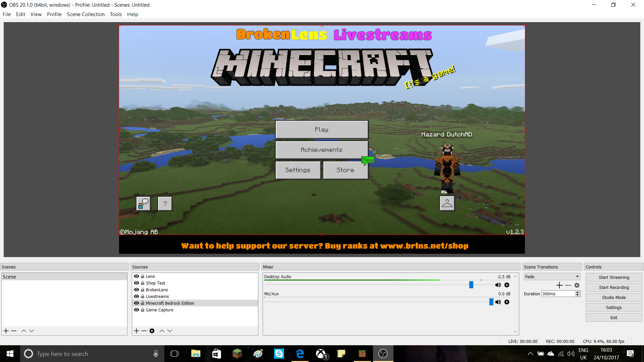
Task: Open the Scene Collection menu
Action: click(x=86, y=14)
